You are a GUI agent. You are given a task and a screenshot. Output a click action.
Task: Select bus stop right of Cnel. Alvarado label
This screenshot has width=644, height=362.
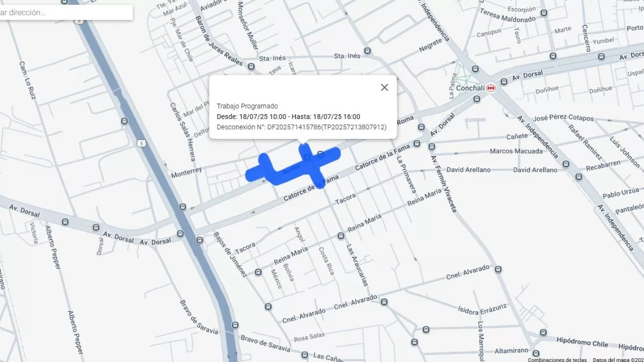pos(500,270)
